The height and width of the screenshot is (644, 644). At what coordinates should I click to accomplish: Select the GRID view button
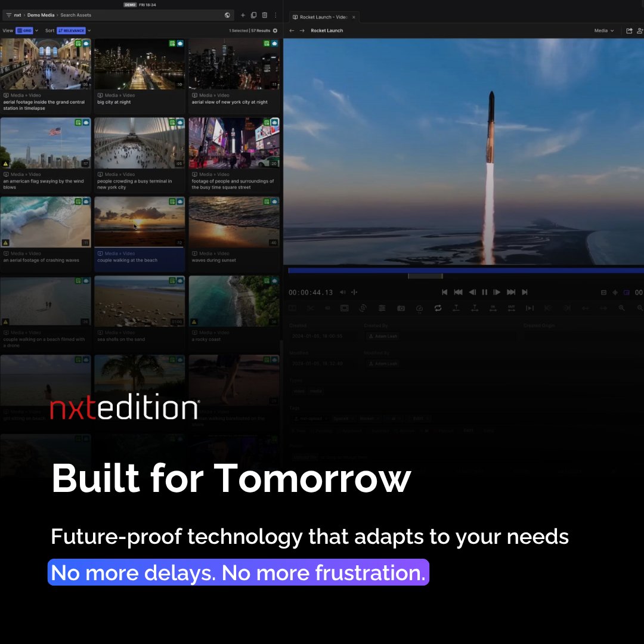click(x=24, y=30)
